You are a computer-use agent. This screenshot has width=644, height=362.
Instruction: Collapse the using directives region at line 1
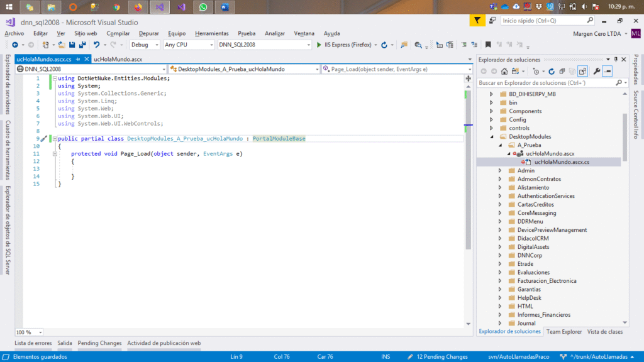pos(55,78)
